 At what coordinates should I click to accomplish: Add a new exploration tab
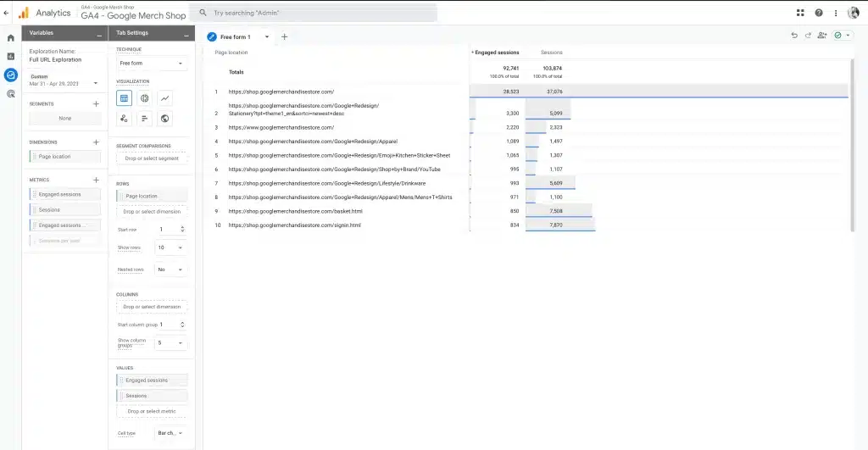(284, 37)
